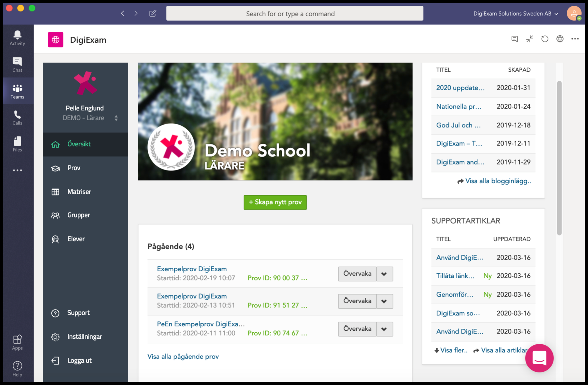Expand dropdown arrow for exam started 2020-02-19

[385, 274]
